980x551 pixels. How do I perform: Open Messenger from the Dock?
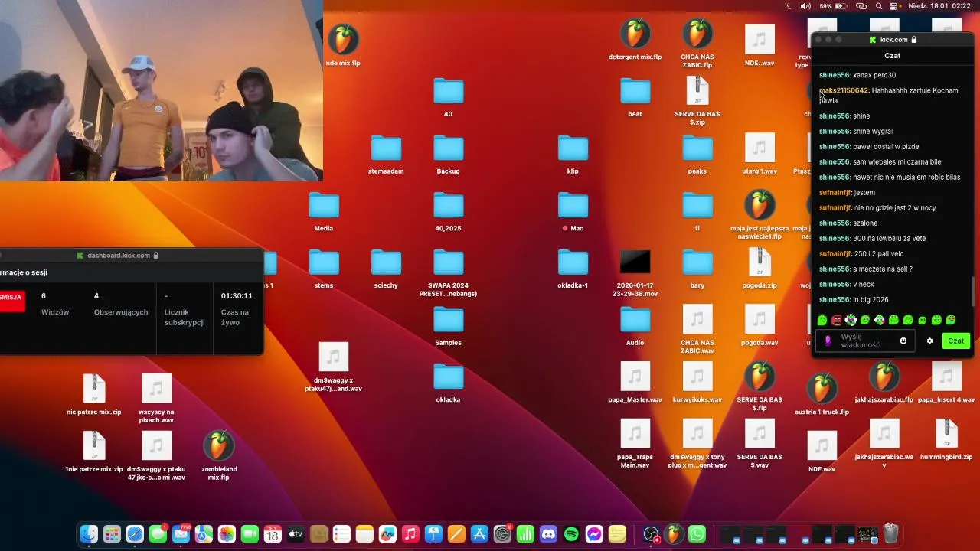(x=594, y=534)
